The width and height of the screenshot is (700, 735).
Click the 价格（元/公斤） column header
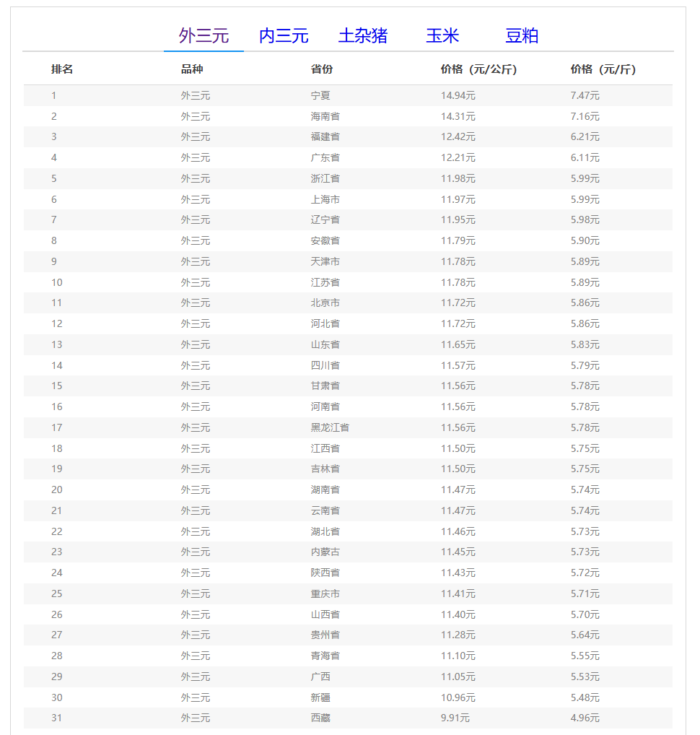pyautogui.click(x=478, y=69)
